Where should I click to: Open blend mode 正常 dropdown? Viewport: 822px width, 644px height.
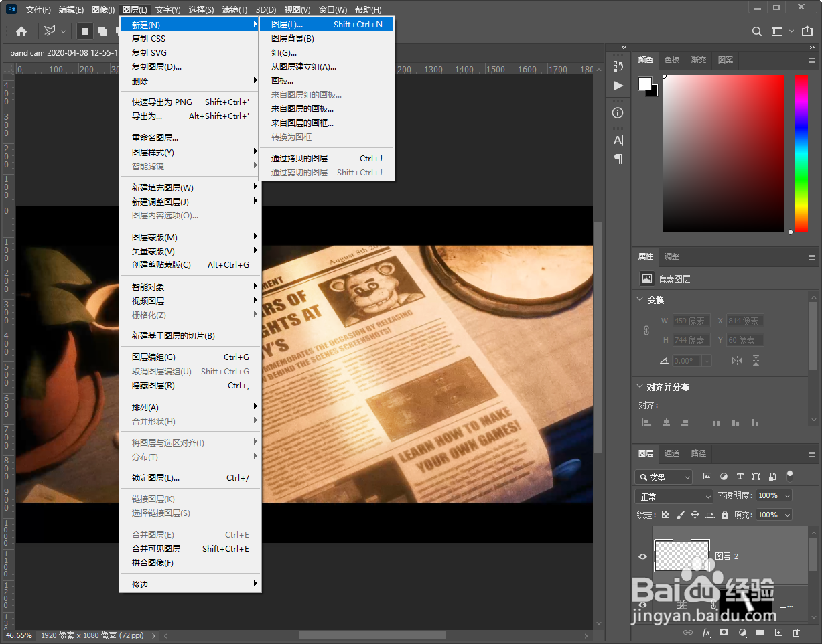[674, 497]
